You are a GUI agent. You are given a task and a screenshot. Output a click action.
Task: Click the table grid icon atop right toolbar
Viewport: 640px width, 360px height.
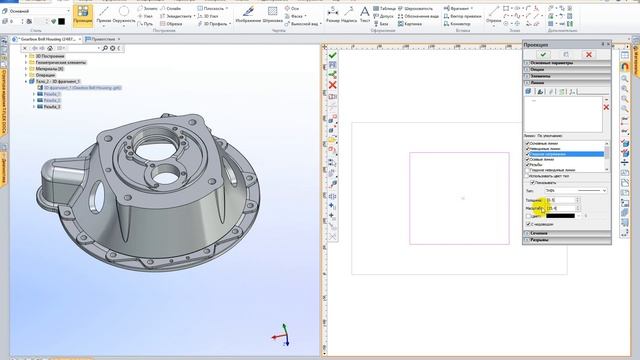625,55
